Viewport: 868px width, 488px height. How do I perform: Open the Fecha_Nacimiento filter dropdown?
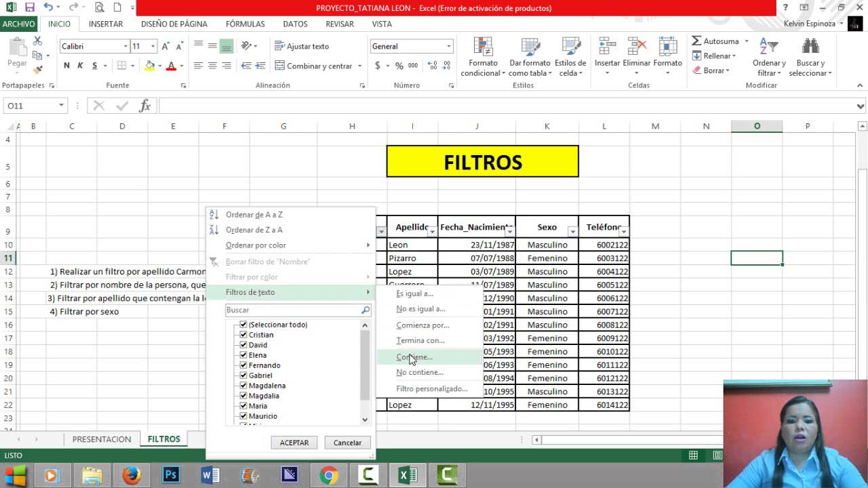pyautogui.click(x=509, y=231)
